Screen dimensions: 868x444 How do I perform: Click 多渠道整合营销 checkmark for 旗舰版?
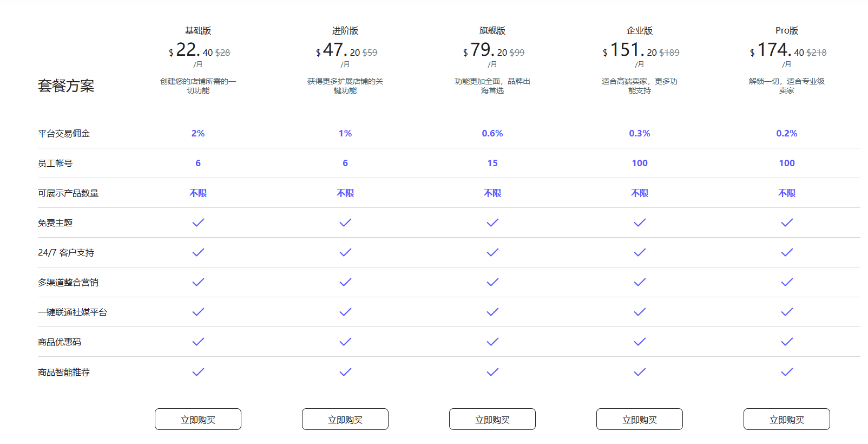point(492,282)
